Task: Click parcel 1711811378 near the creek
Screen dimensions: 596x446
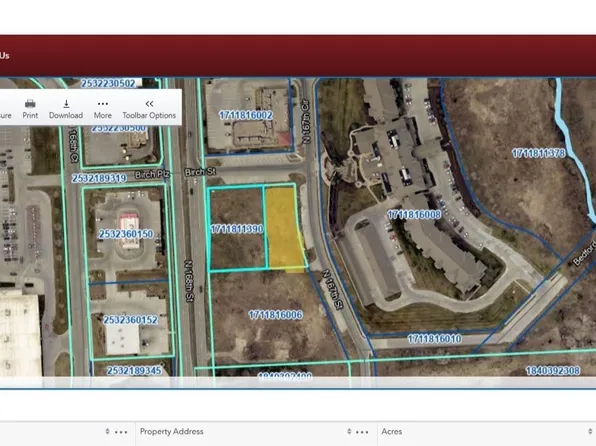Action: [x=538, y=153]
